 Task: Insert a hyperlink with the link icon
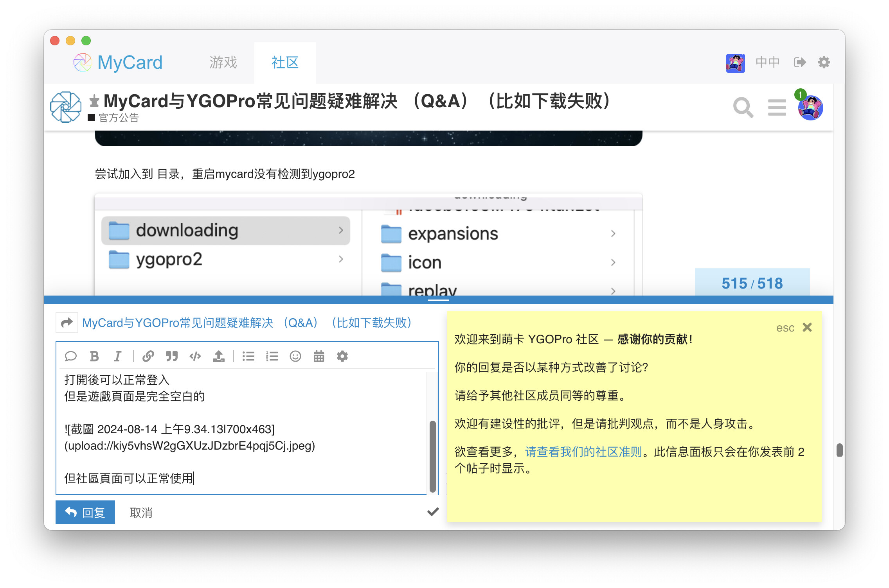tap(148, 356)
